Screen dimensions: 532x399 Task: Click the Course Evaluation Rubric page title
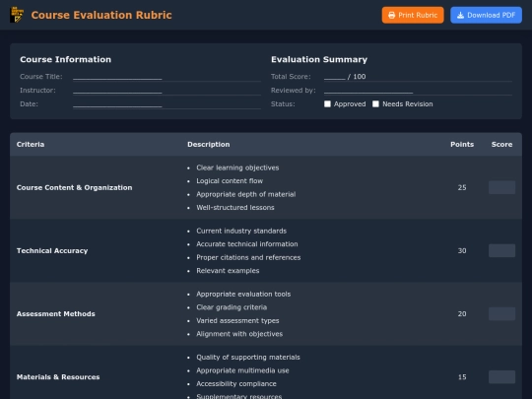[101, 15]
